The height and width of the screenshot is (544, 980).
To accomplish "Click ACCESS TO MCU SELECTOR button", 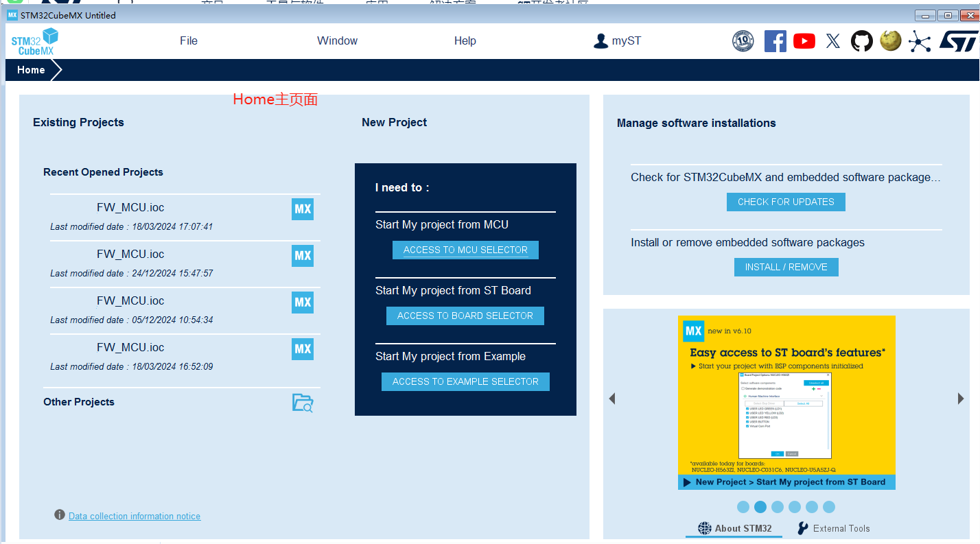I will (x=465, y=250).
